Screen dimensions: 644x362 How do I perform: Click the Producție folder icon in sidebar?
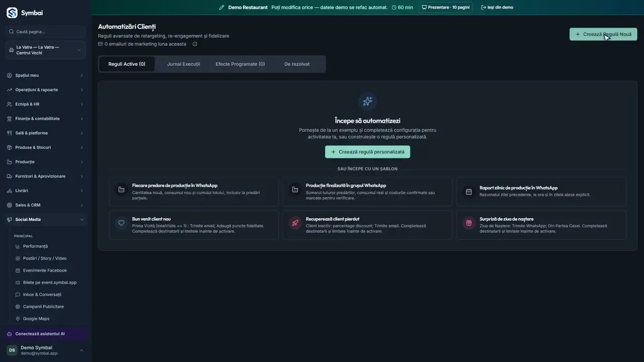(10, 162)
